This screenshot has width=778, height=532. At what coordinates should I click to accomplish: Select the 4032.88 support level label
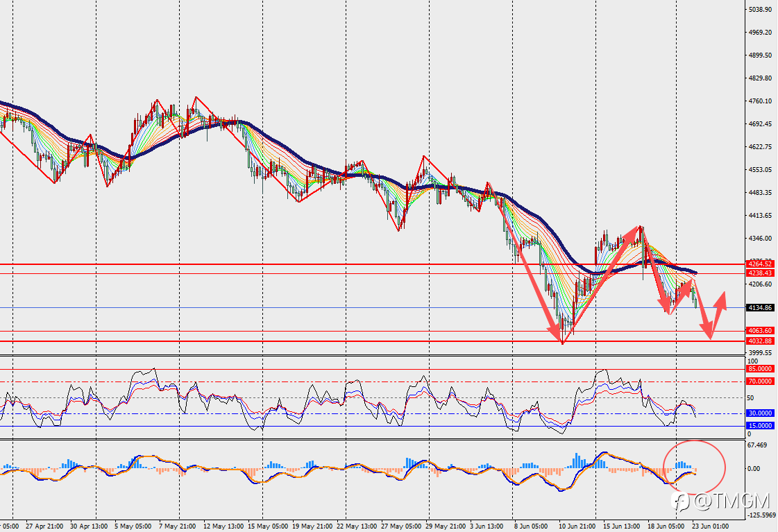tap(760, 341)
